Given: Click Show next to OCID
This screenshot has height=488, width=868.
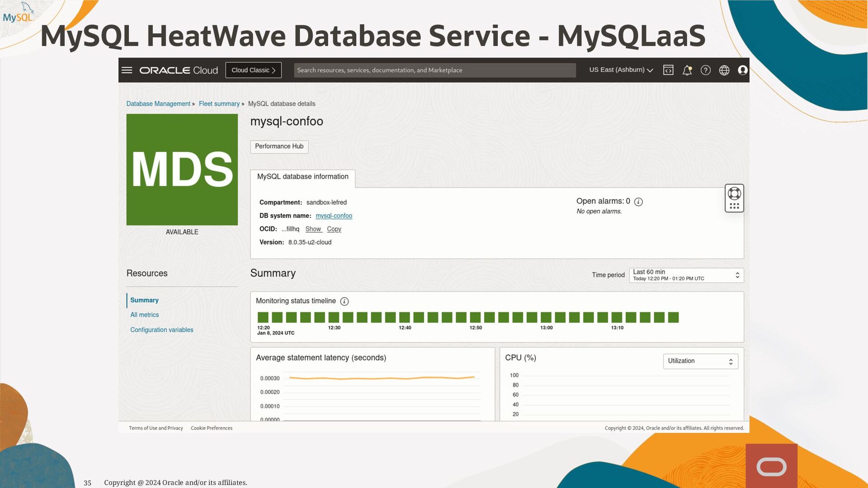Looking at the screenshot, I should (313, 229).
